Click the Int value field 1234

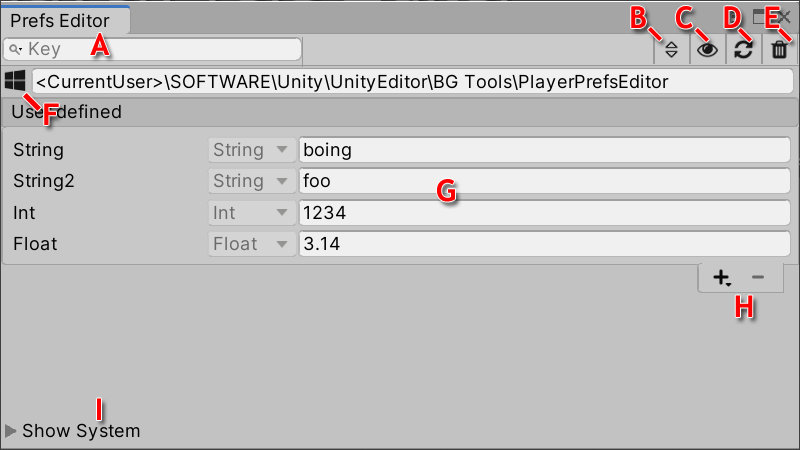click(545, 213)
